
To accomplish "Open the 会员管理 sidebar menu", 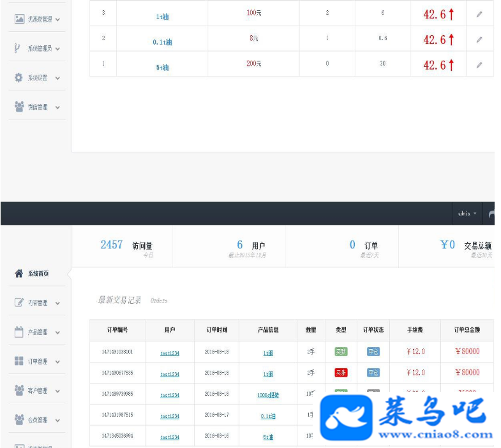I will pyautogui.click(x=37, y=420).
